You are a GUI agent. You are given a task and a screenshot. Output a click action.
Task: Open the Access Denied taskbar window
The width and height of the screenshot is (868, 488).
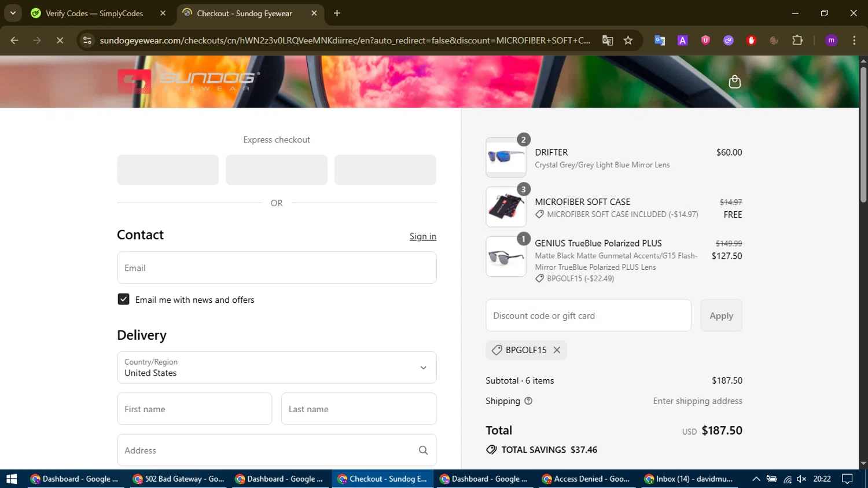point(587,479)
